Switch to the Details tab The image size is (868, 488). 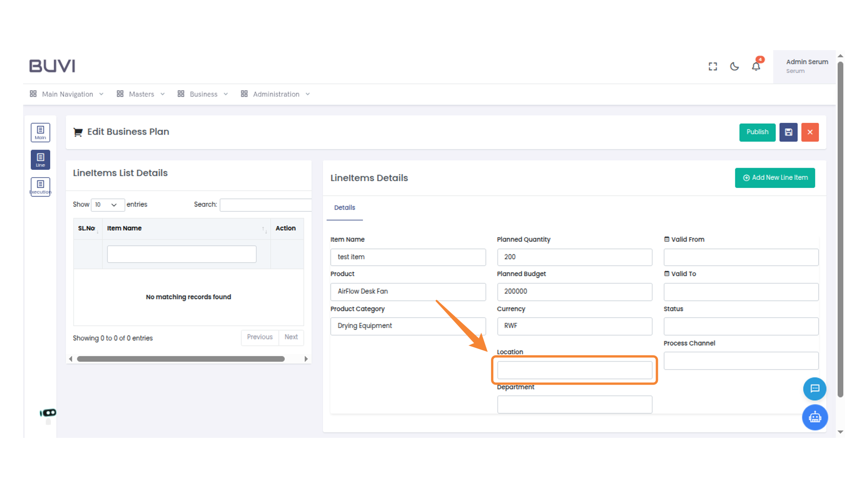pos(344,207)
